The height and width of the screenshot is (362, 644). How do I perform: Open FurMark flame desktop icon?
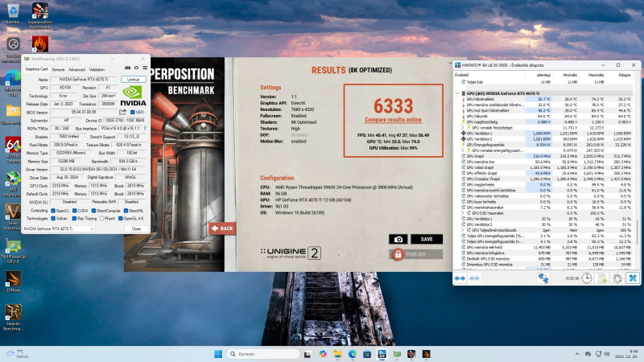coord(39,43)
